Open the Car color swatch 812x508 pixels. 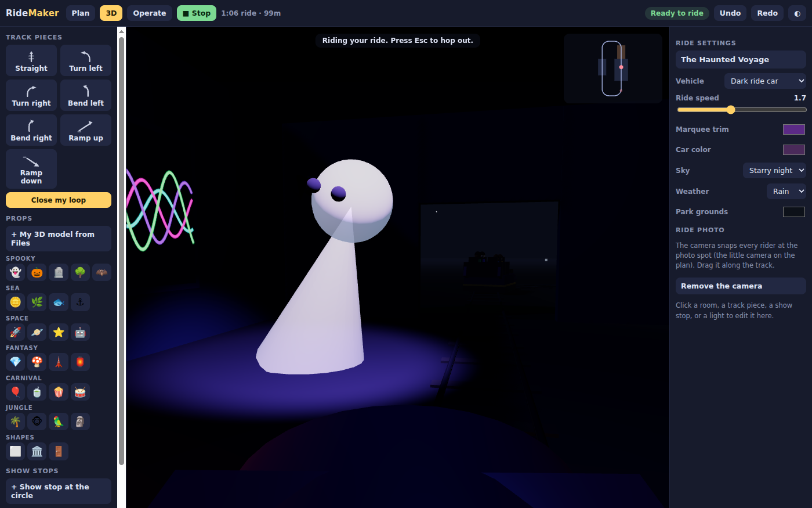[794, 150]
